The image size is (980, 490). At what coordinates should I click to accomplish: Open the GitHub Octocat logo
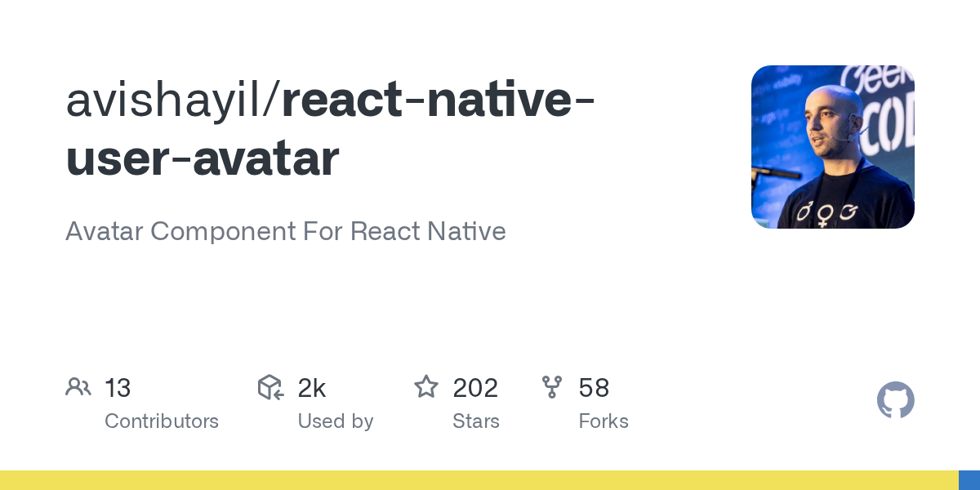[x=895, y=401]
